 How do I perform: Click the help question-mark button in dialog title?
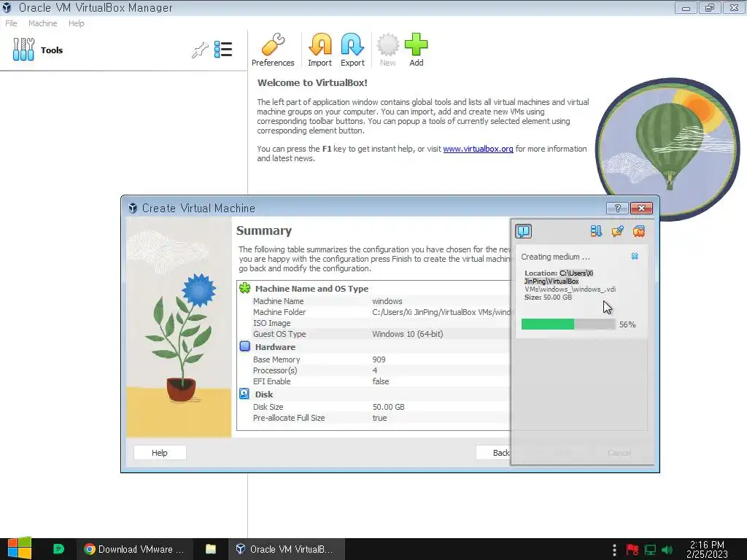coord(617,208)
